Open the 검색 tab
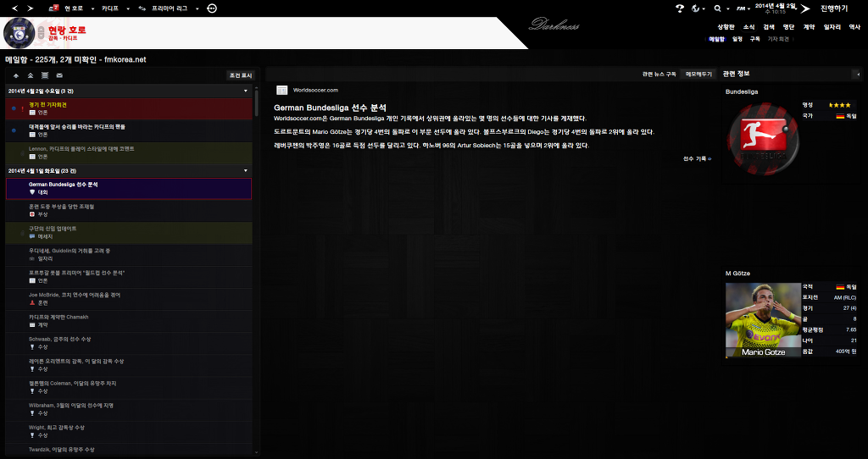Image resolution: width=868 pixels, height=459 pixels. [x=769, y=26]
